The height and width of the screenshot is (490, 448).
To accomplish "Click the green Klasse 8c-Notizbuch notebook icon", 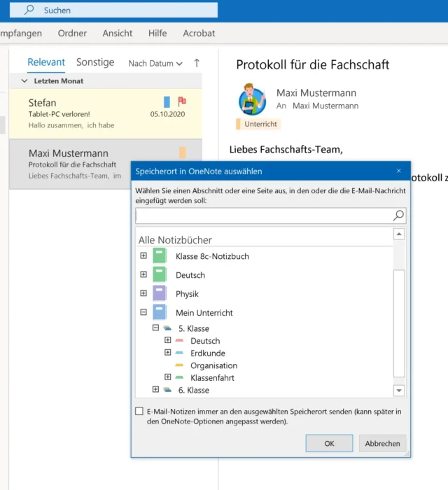I will 160,256.
